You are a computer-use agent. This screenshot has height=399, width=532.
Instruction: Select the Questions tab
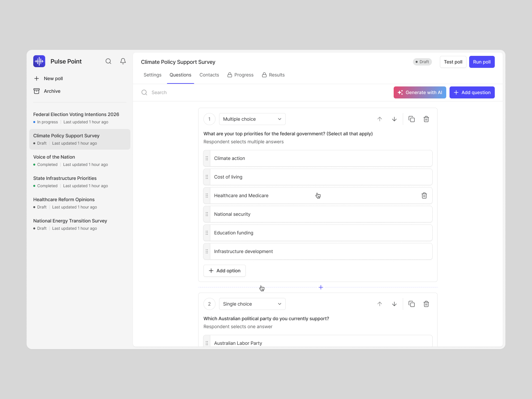[x=181, y=75]
